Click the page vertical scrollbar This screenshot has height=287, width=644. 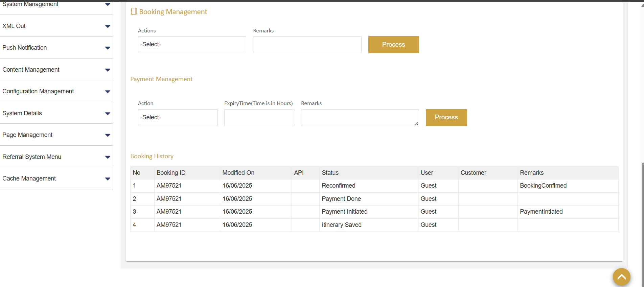[642, 220]
